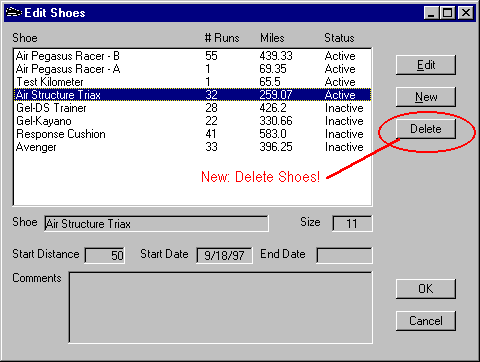Click the Shoe name field
The height and width of the screenshot is (362, 480).
(156, 224)
